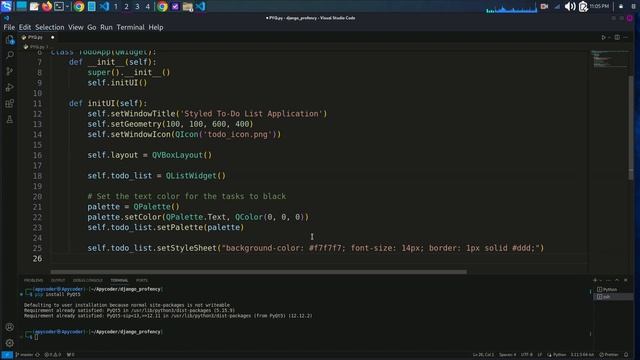640x360 pixels.
Task: Open the File menu
Action: (9, 27)
